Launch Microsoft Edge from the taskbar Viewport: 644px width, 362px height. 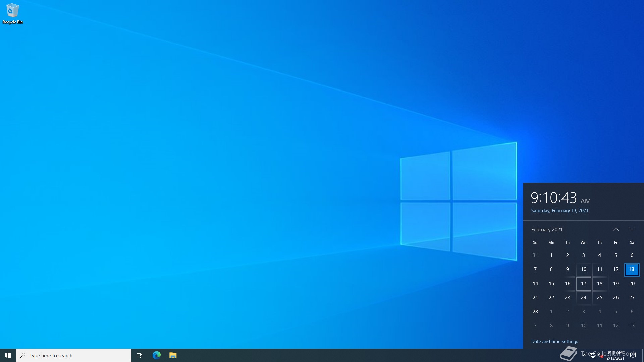tap(156, 355)
